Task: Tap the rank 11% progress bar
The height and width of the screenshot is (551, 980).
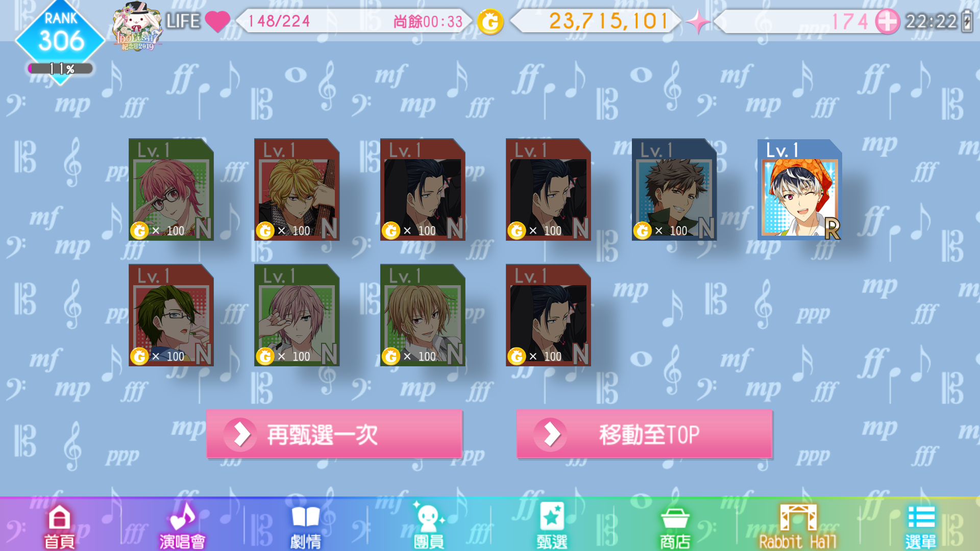Action: click(x=61, y=68)
